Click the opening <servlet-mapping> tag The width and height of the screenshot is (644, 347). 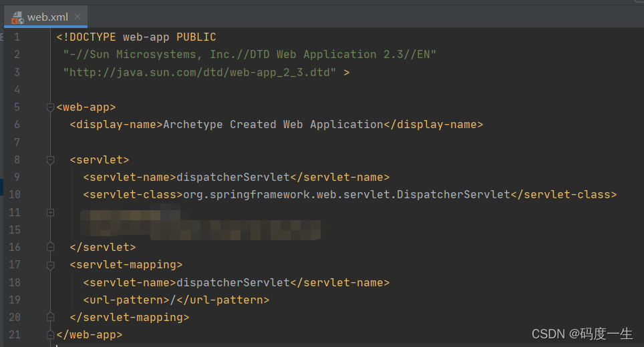(126, 265)
